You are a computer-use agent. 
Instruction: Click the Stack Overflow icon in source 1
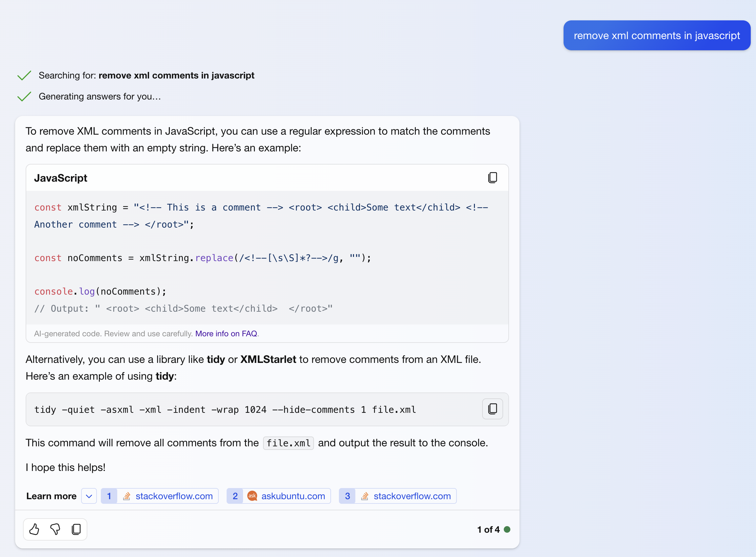click(127, 496)
